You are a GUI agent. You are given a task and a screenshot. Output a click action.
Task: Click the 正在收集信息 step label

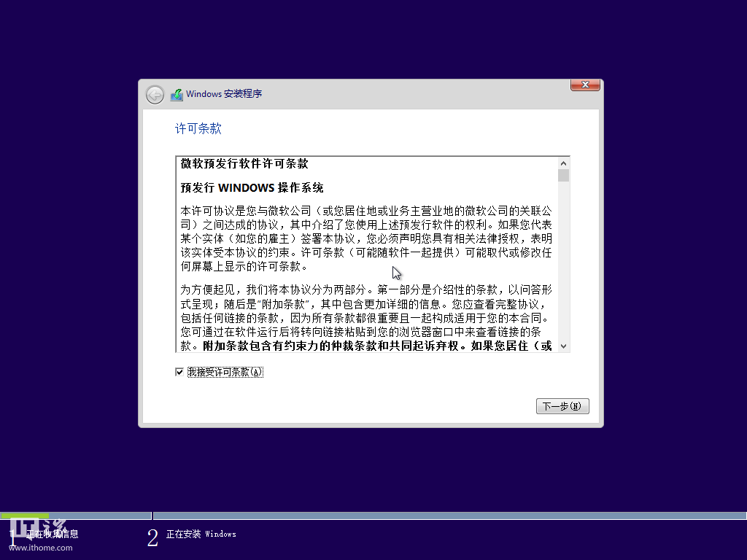coord(53,534)
